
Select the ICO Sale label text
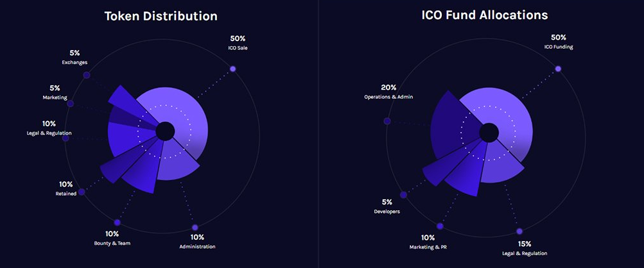(x=239, y=49)
